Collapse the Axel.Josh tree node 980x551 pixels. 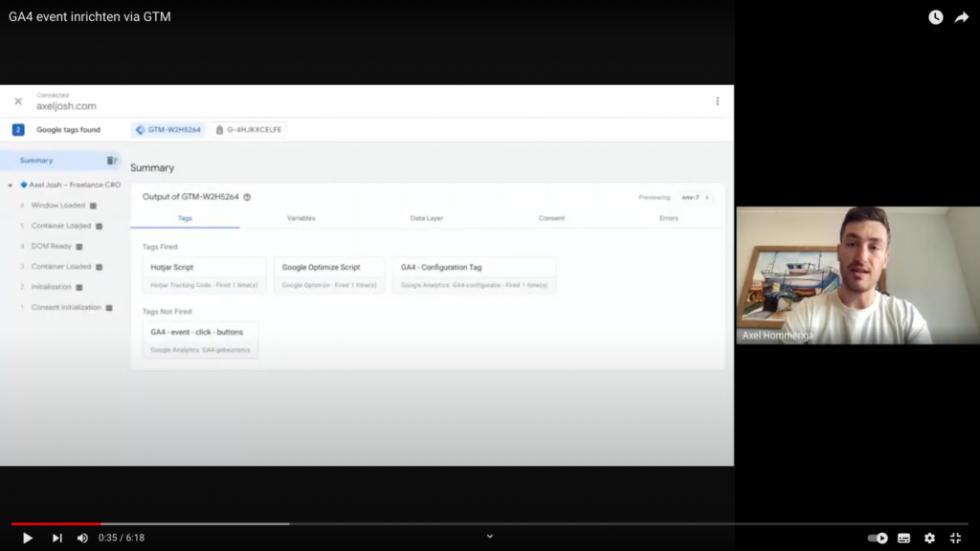(11, 185)
